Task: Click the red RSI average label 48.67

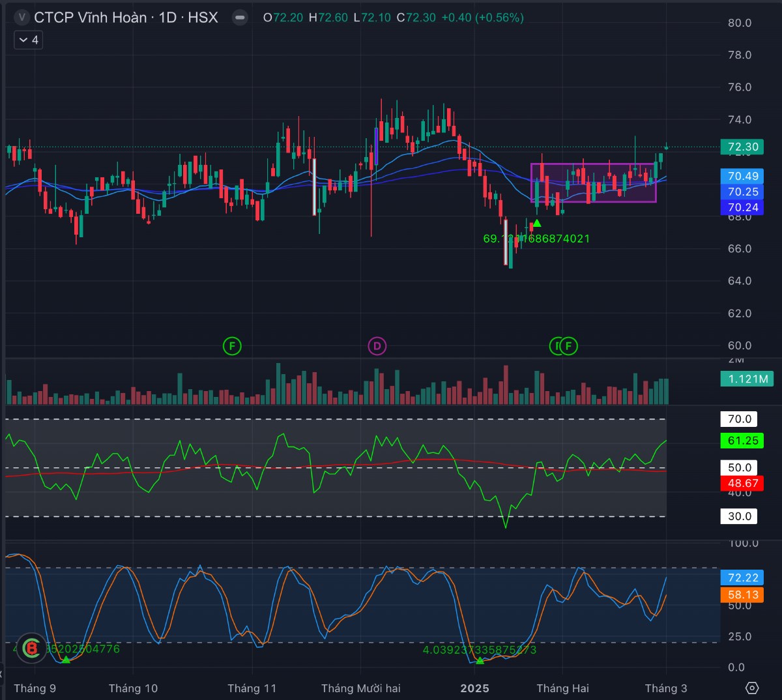Action: coord(743,483)
